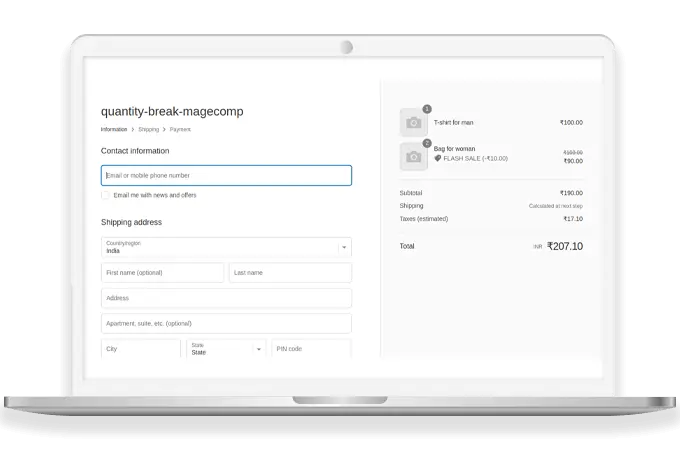Click quantity badge on Bag thumbnail
Screen dimensions: 680x450
[427, 143]
